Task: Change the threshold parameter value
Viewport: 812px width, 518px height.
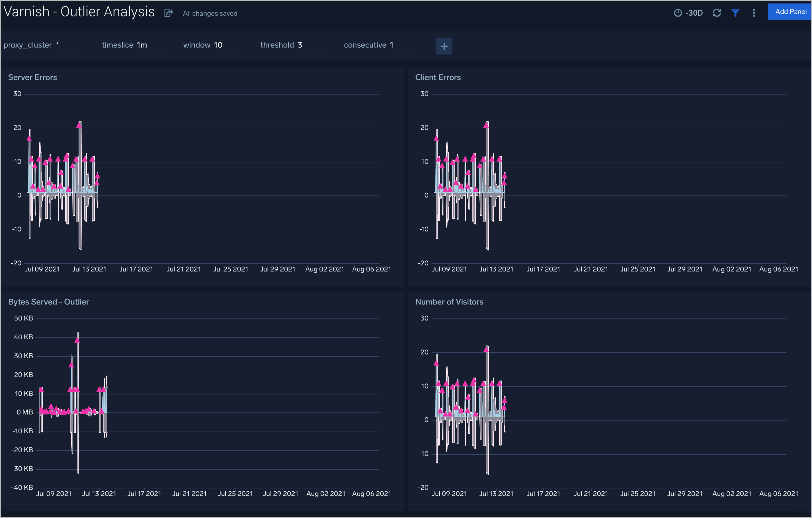Action: [311, 44]
